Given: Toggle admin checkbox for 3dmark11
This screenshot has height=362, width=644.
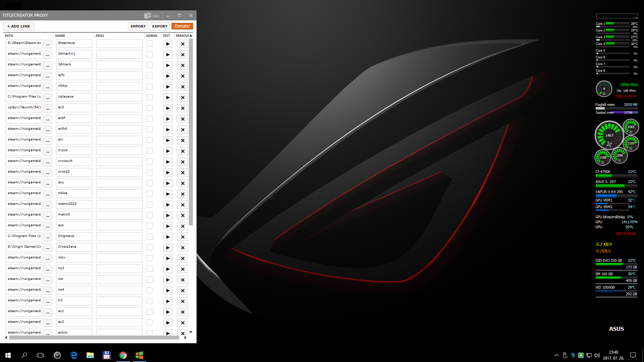Looking at the screenshot, I should [150, 54].
